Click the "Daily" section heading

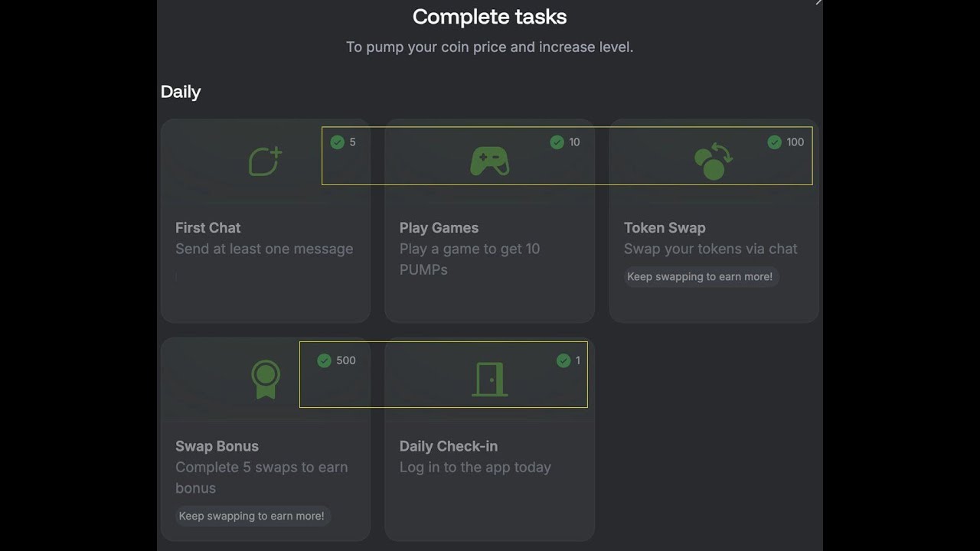point(181,92)
